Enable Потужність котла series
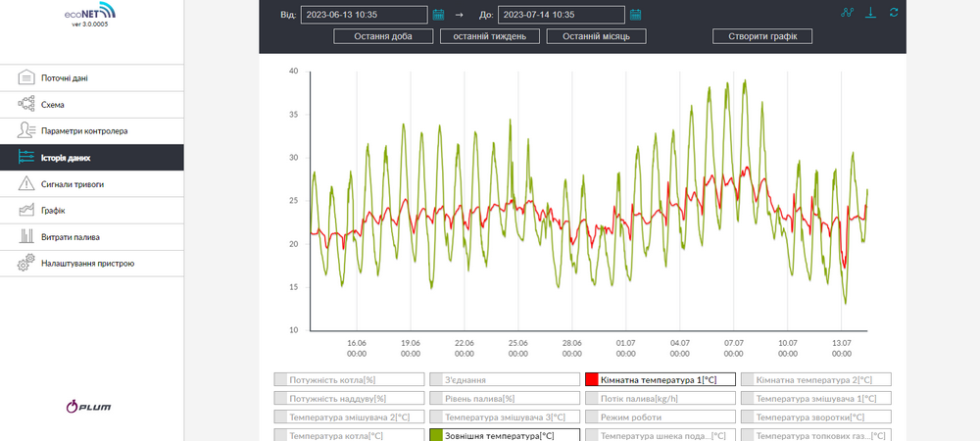This screenshot has width=980, height=441. (349, 379)
